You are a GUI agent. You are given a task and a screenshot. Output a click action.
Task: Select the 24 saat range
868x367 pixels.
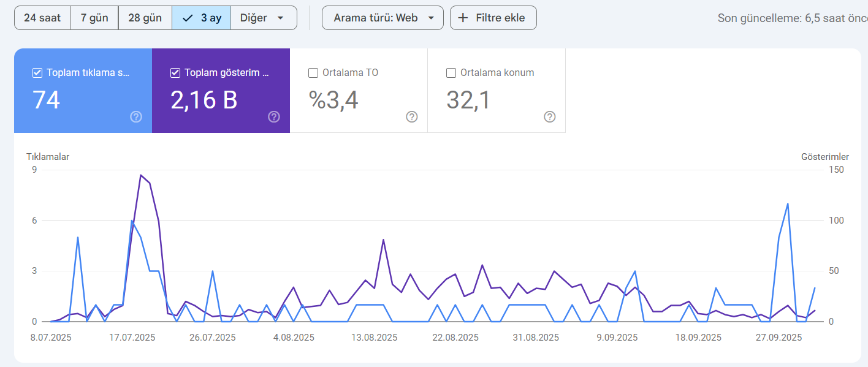(x=42, y=18)
